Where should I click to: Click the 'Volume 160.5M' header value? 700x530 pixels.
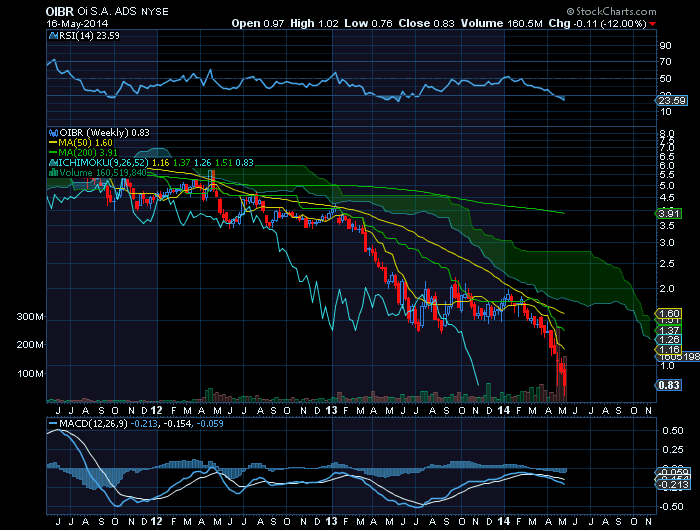tap(501, 23)
